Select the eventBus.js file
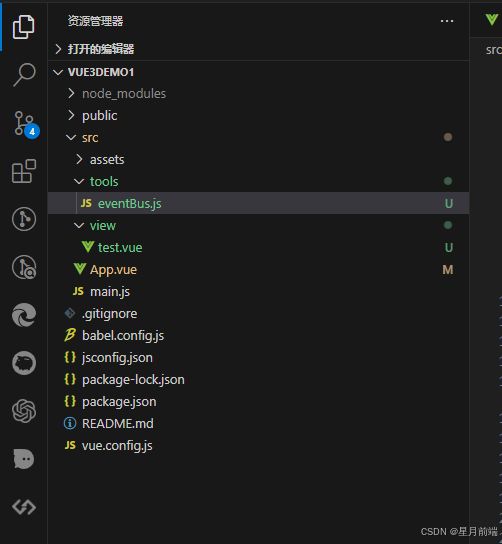Viewport: 502px width, 544px height. [x=258, y=203]
